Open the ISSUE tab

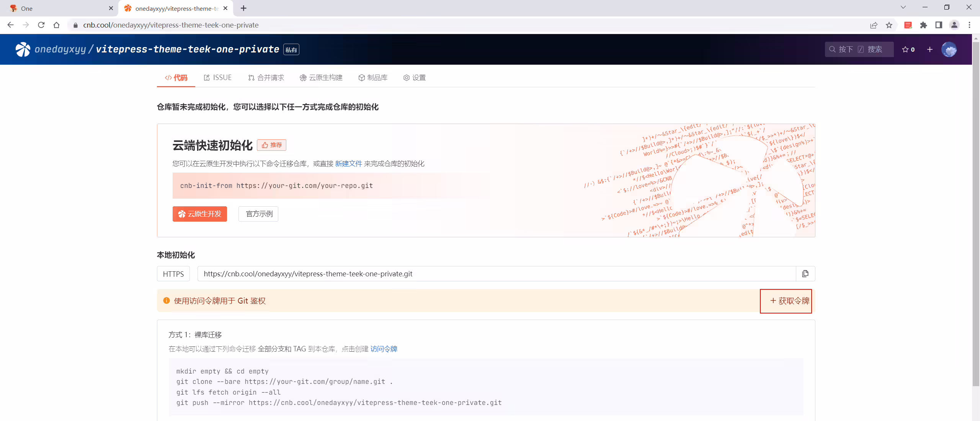217,78
